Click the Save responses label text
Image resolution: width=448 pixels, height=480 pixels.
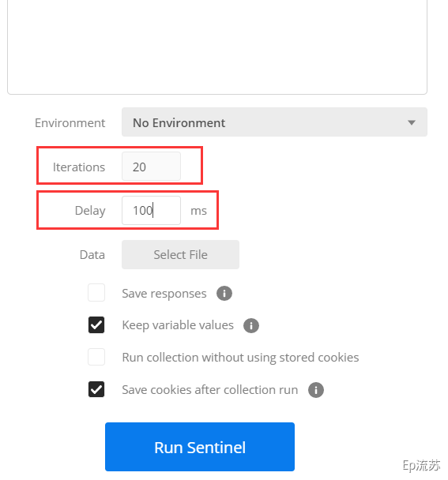click(x=164, y=294)
